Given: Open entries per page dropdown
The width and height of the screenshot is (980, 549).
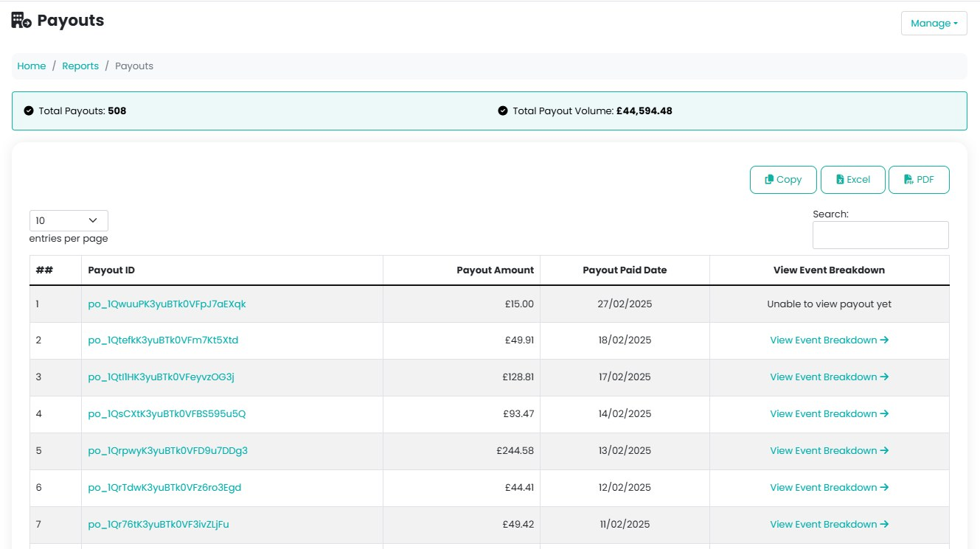Looking at the screenshot, I should (x=69, y=220).
